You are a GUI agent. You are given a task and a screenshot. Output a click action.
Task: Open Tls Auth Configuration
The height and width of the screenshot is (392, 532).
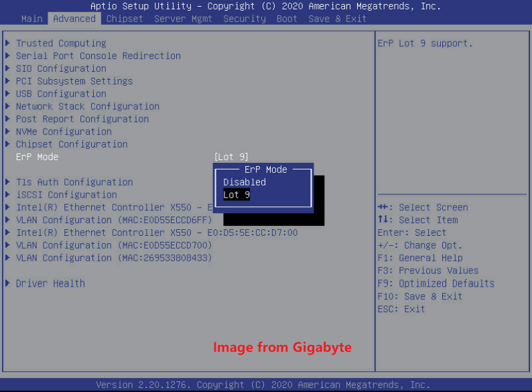coord(74,182)
